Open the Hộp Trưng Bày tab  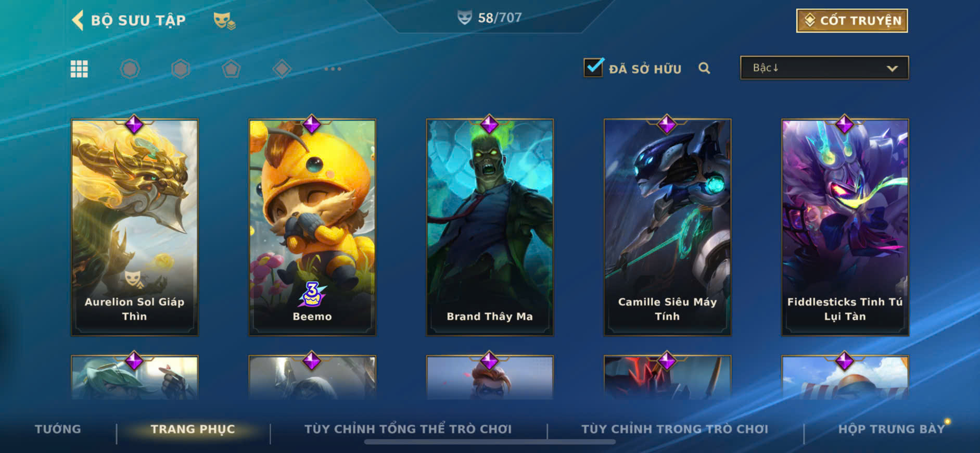[x=891, y=429]
